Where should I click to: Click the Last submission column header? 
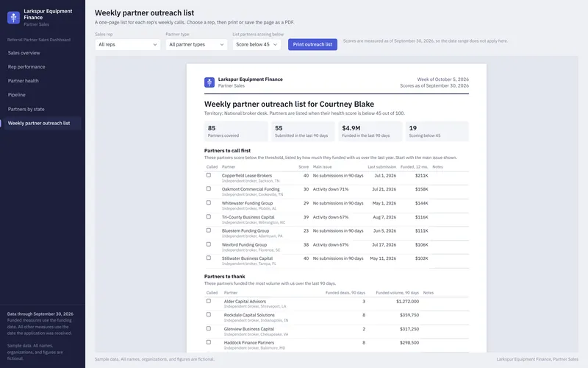(x=381, y=167)
